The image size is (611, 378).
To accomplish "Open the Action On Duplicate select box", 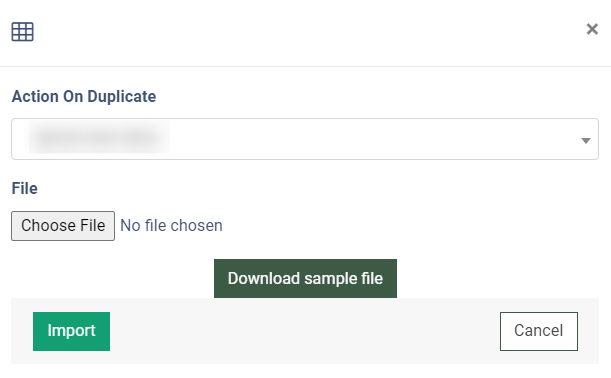I will (x=305, y=139).
